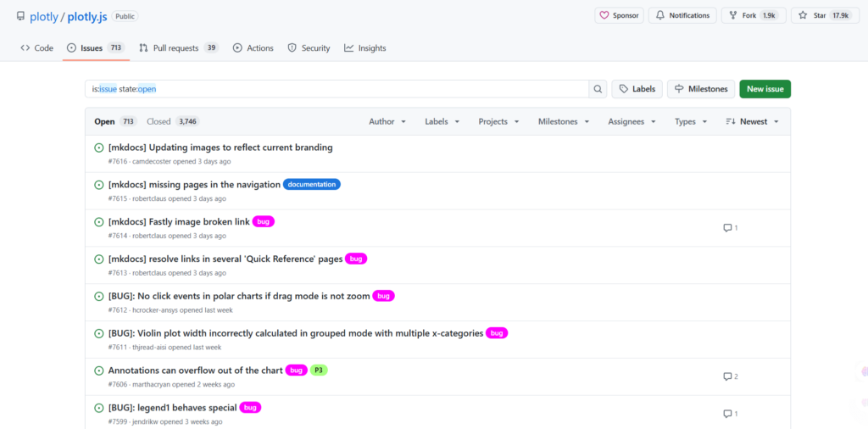
Task: Click the repository icon beside plotly
Action: tap(20, 16)
